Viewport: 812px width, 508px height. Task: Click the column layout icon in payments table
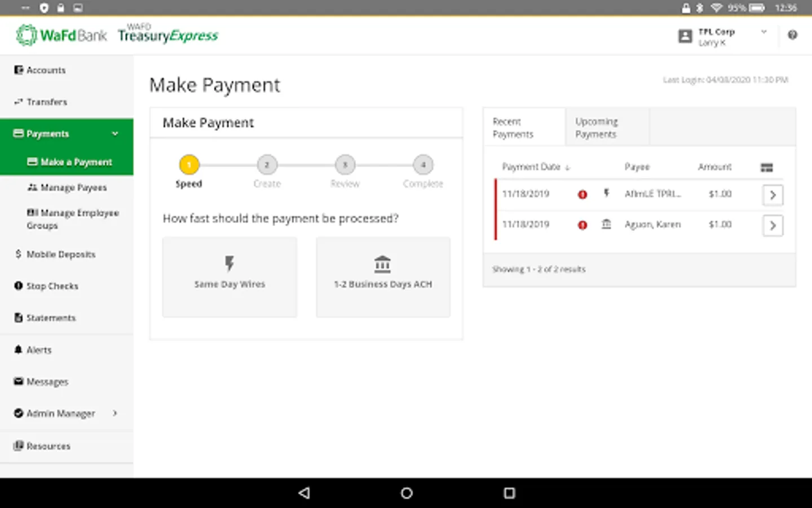766,167
